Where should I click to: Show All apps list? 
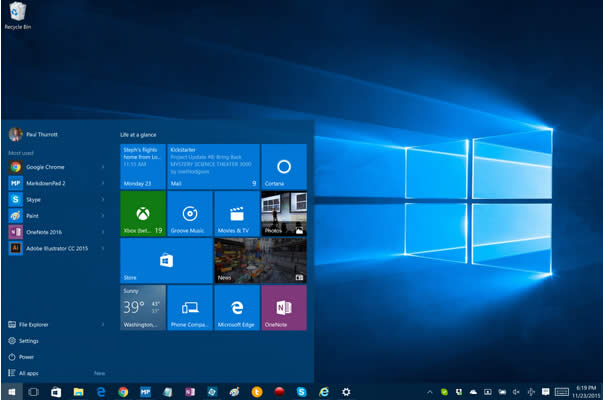click(x=28, y=372)
